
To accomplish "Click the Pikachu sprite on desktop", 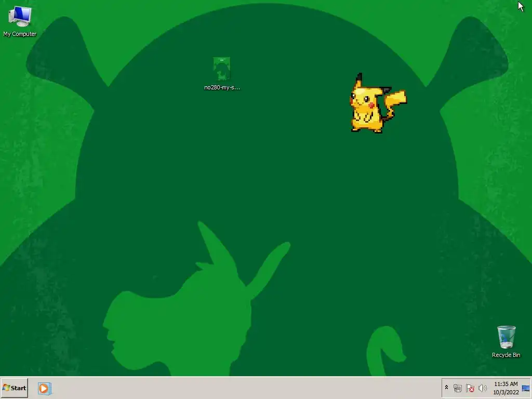I will (x=378, y=103).
